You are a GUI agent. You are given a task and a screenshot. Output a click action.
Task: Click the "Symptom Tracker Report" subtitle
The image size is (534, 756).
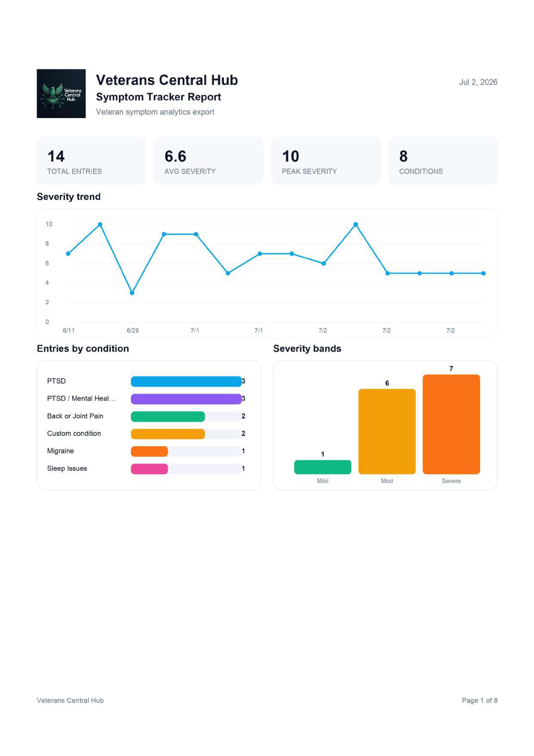(158, 97)
